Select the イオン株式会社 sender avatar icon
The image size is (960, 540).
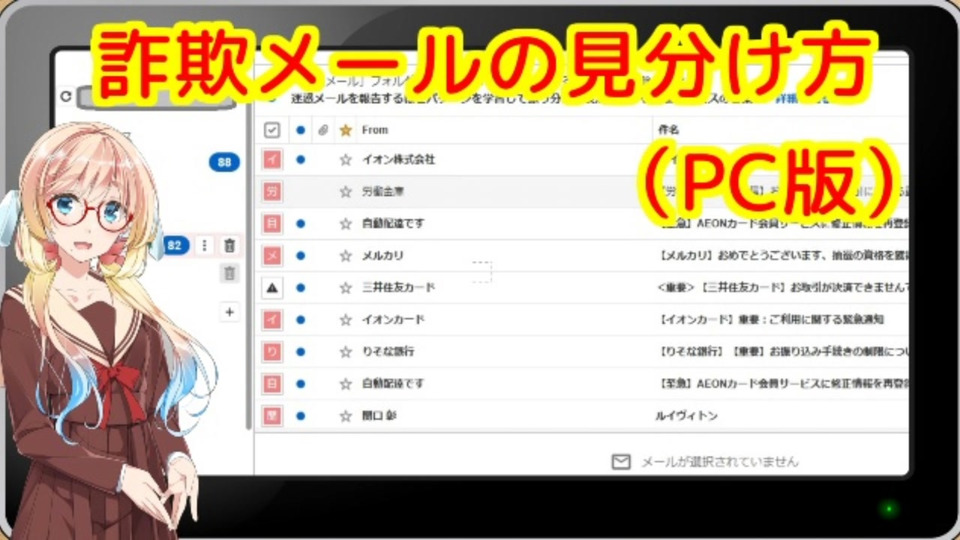[x=272, y=160]
